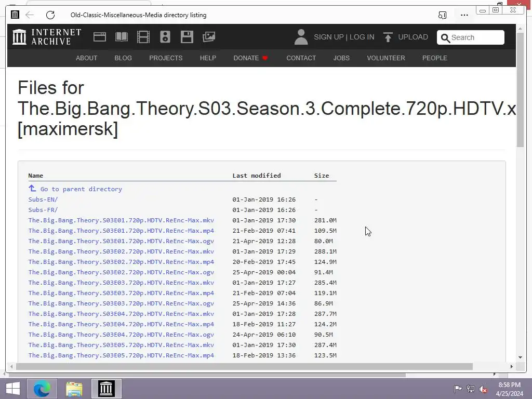
Task: Open the PROJECTS menu item
Action: point(166,58)
